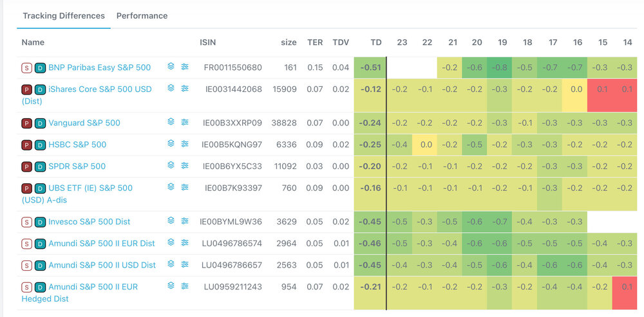Click TD value -0.51 for BNP Paribas
Viewport: 644px width, 317px height.
(370, 68)
